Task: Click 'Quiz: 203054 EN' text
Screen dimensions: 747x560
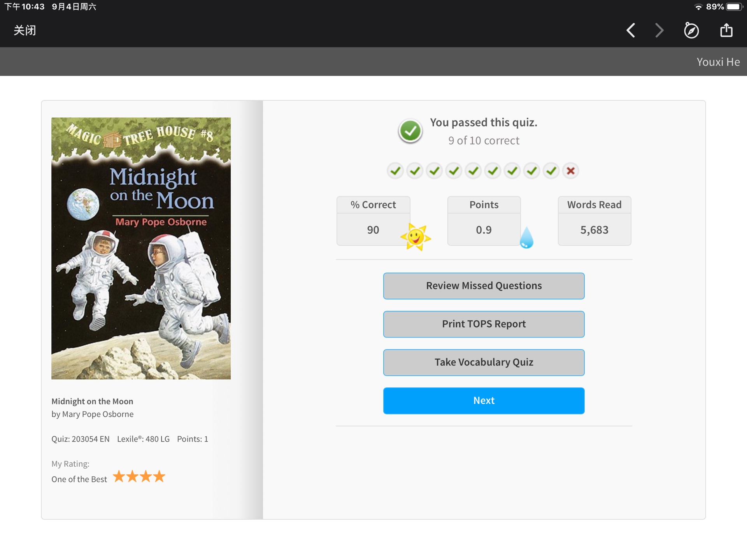Action: point(81,439)
